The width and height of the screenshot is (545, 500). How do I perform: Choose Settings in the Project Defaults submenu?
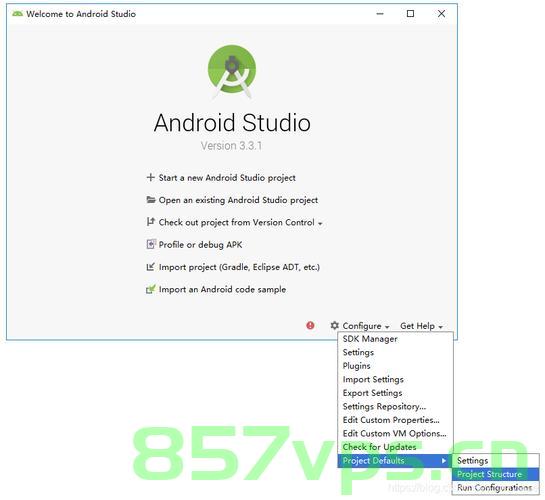tap(496, 461)
